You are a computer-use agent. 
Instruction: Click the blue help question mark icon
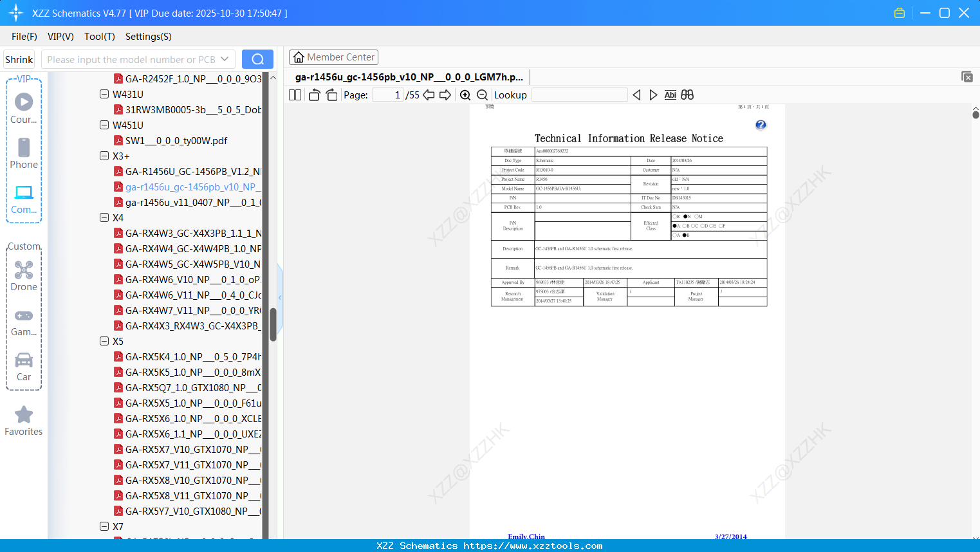(761, 125)
